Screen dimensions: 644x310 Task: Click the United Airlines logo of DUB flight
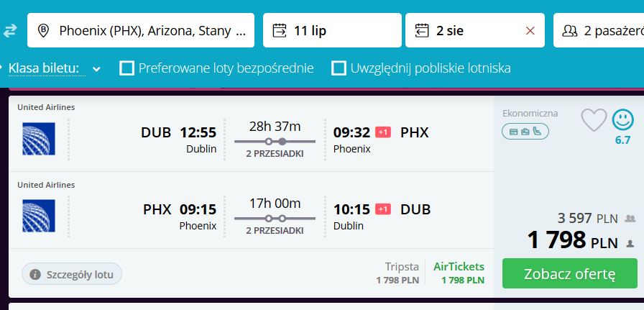click(x=39, y=139)
